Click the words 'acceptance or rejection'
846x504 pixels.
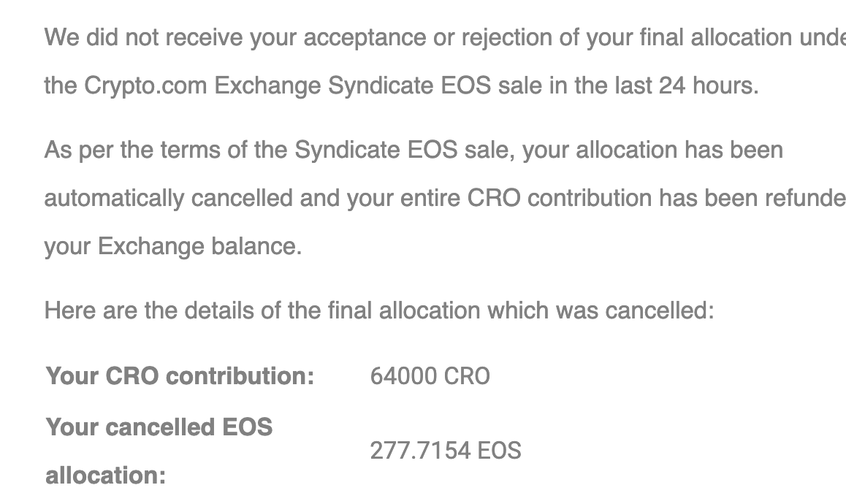click(x=428, y=38)
